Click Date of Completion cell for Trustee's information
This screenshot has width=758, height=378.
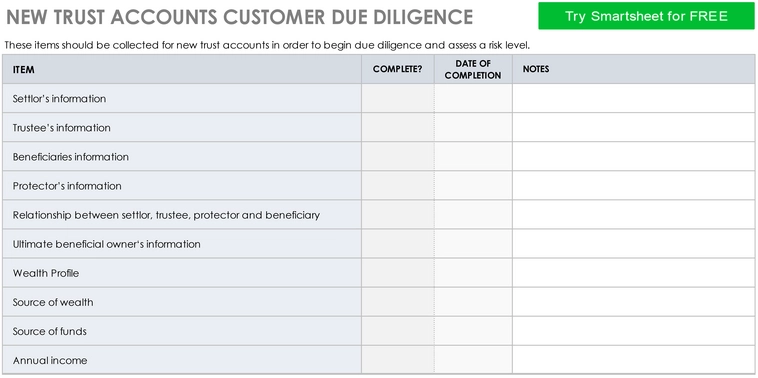click(x=473, y=128)
